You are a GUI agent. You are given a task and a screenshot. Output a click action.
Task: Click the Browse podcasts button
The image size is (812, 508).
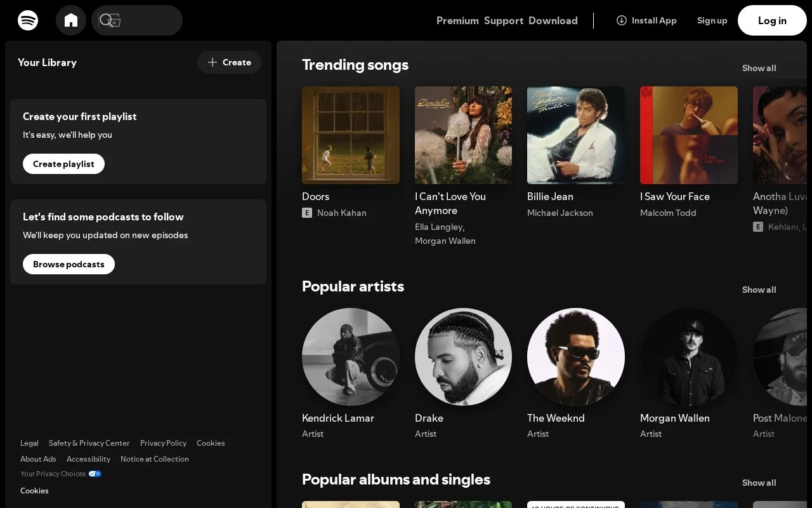coord(69,264)
